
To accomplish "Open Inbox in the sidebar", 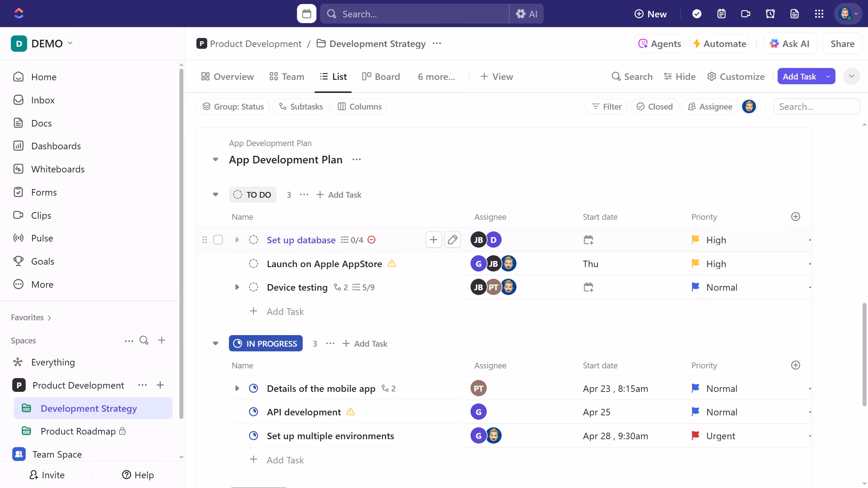I will click(x=43, y=100).
